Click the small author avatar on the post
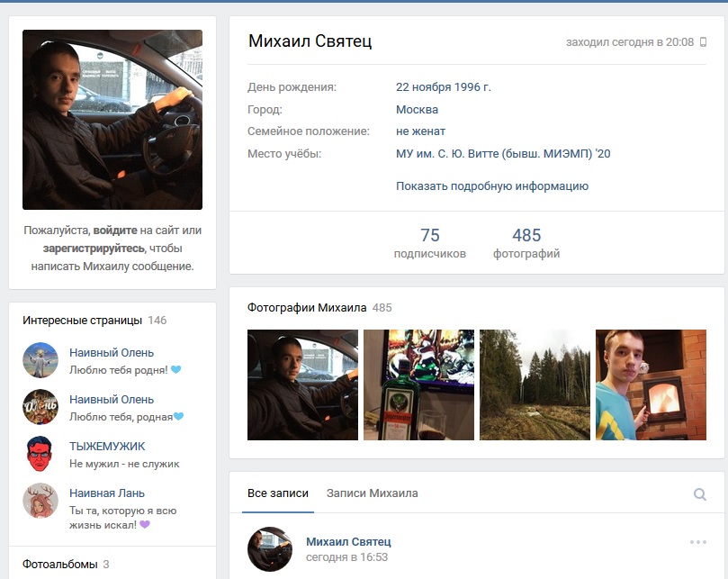This screenshot has height=579, width=728. (x=270, y=549)
